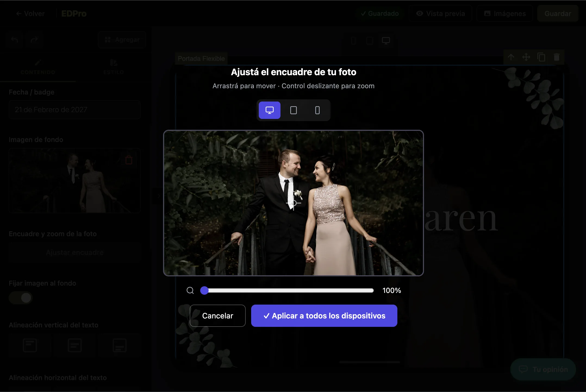Open the Tu opinión feedback button

pos(543,369)
